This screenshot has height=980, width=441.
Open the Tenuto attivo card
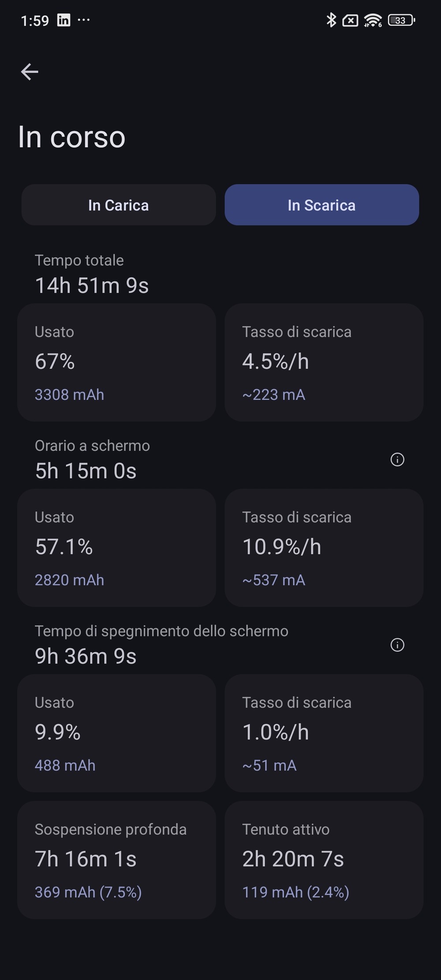click(324, 860)
